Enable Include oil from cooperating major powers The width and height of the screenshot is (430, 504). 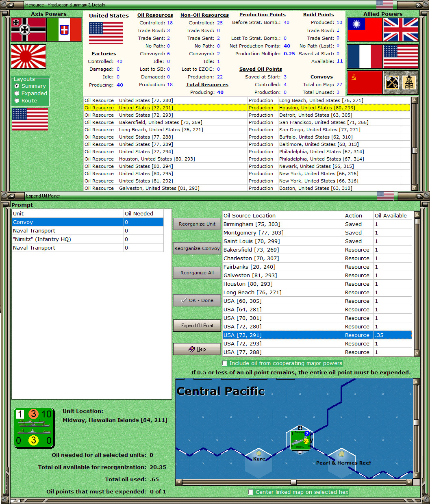tap(225, 363)
